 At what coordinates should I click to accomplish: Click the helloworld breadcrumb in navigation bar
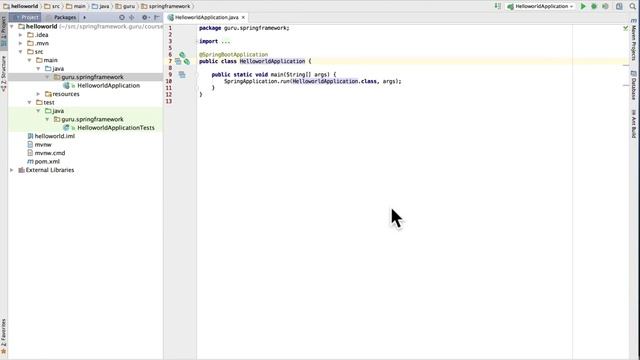pos(21,6)
